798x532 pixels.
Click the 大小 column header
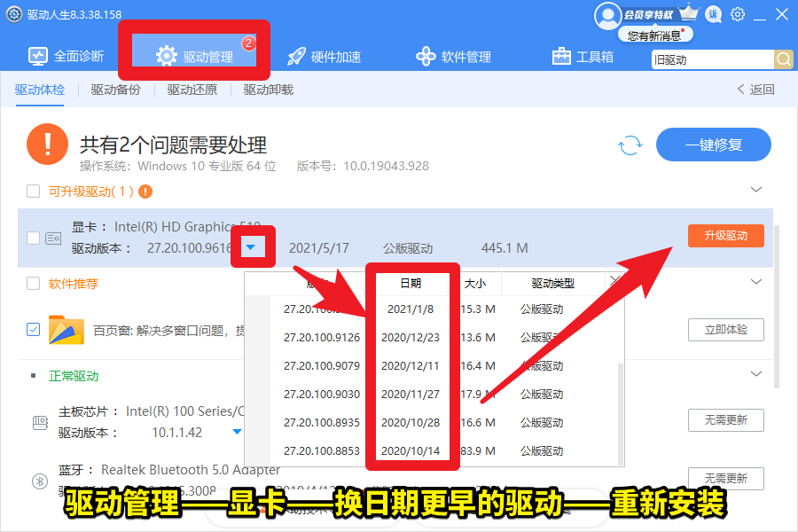click(475, 284)
